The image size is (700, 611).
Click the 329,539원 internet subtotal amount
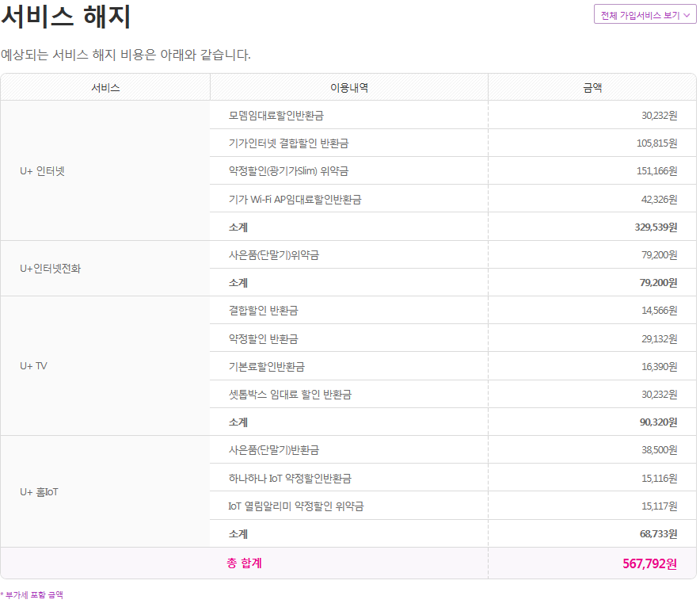pos(656,227)
